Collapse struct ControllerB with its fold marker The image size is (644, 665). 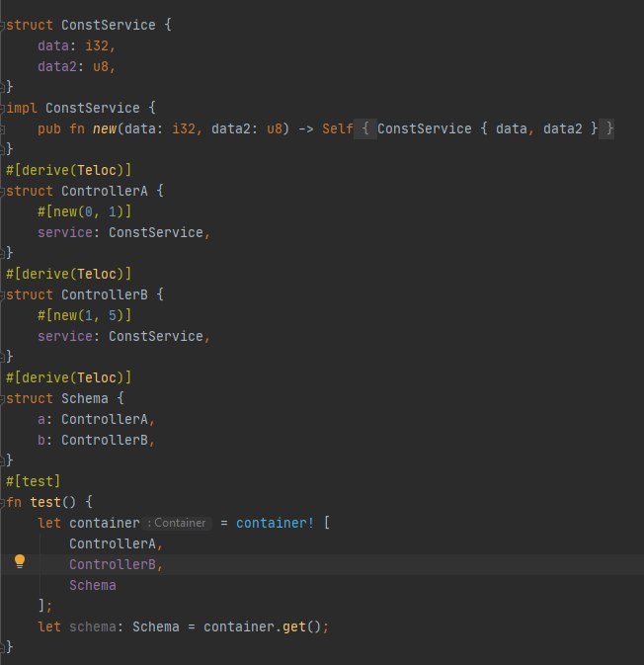point(2,295)
